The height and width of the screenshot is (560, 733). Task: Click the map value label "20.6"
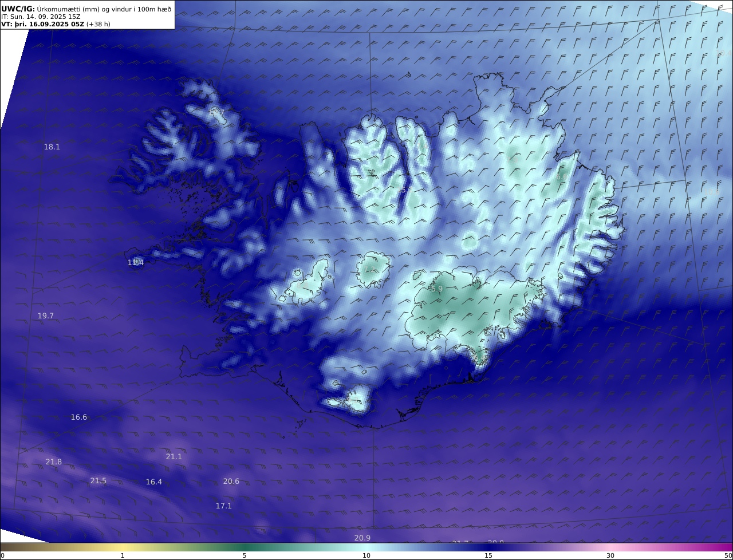coord(231,481)
